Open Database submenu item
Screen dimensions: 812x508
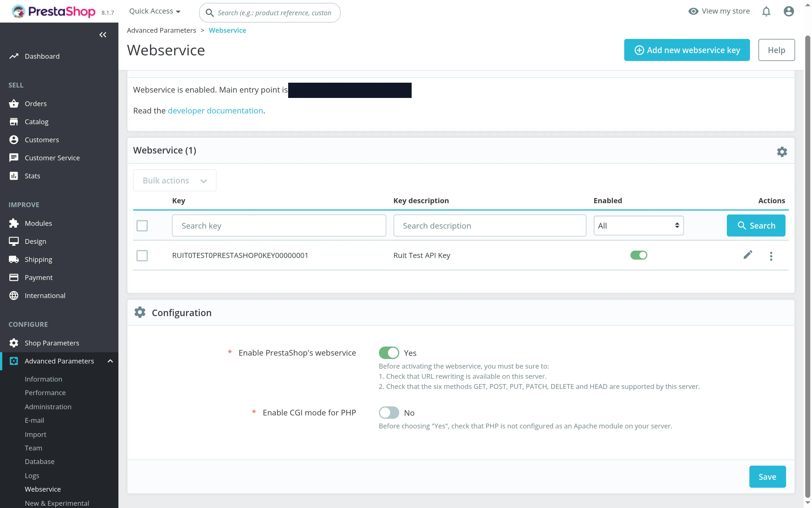39,462
